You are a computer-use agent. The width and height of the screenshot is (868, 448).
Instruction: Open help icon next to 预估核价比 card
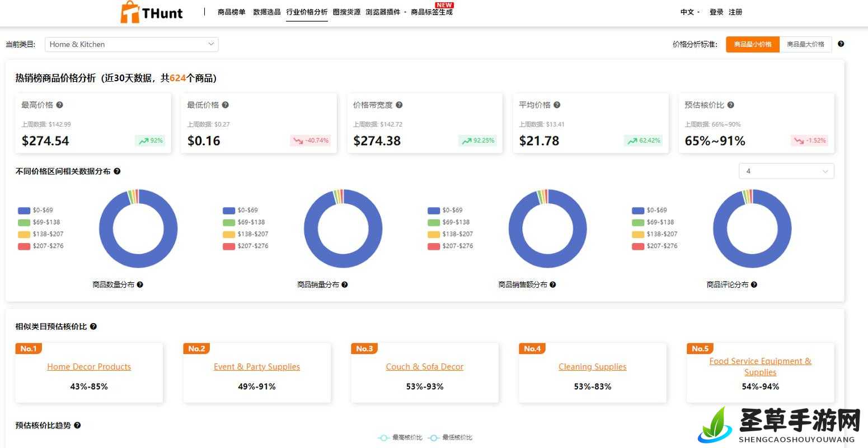[731, 105]
